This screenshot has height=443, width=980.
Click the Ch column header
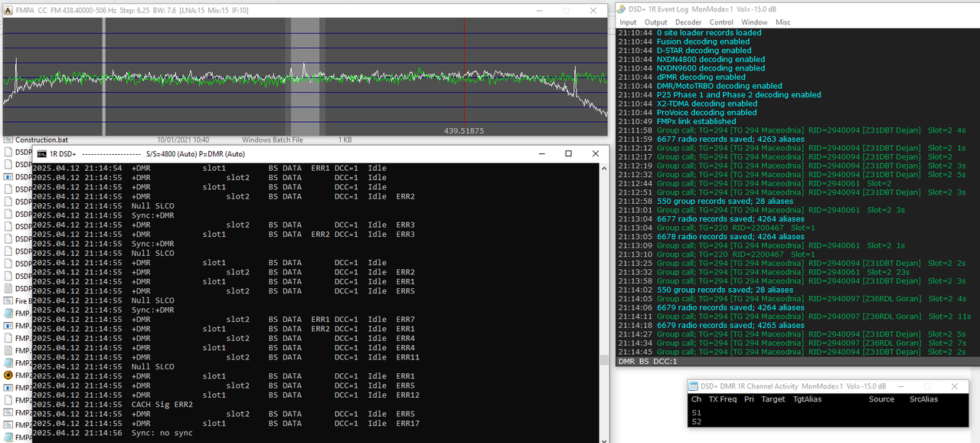(696, 399)
